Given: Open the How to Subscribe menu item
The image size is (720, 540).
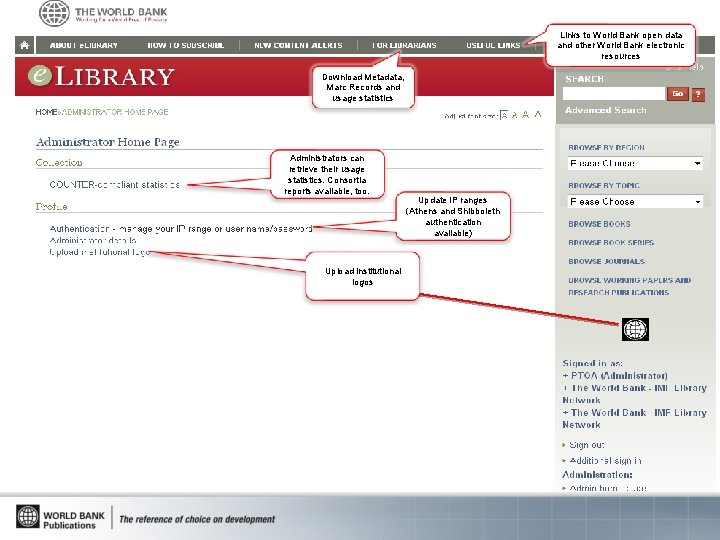Looking at the screenshot, I should 186,45.
